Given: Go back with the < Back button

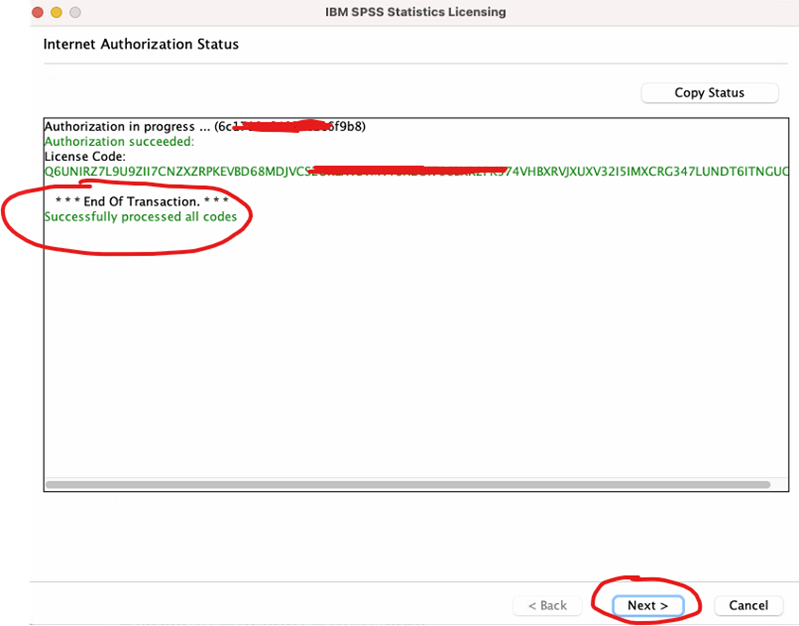Looking at the screenshot, I should coord(547,605).
